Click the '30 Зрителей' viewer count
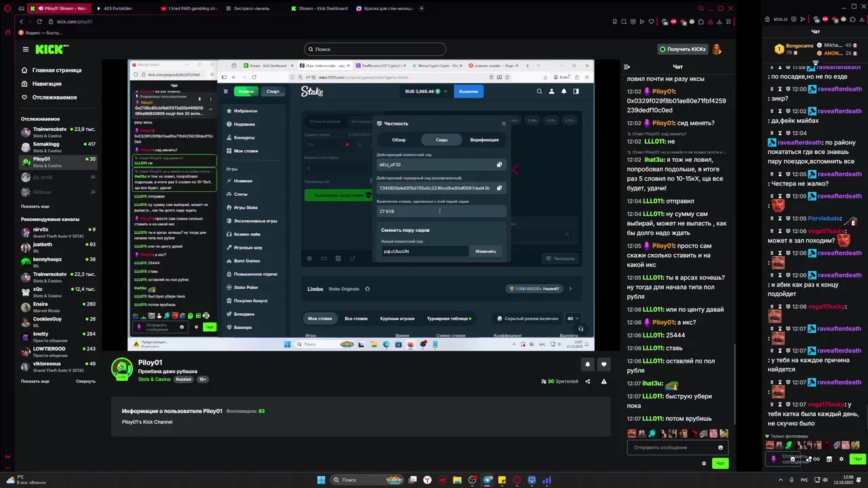This screenshot has width=868, height=488. 560,382
